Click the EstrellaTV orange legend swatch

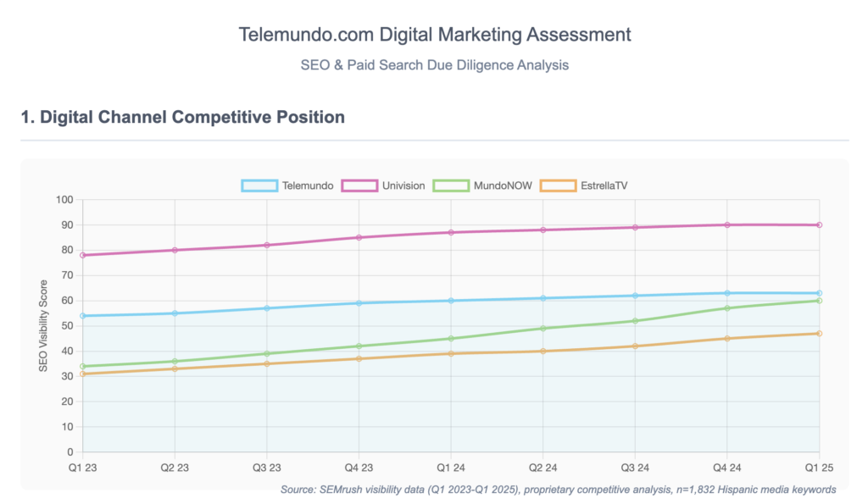(557, 186)
